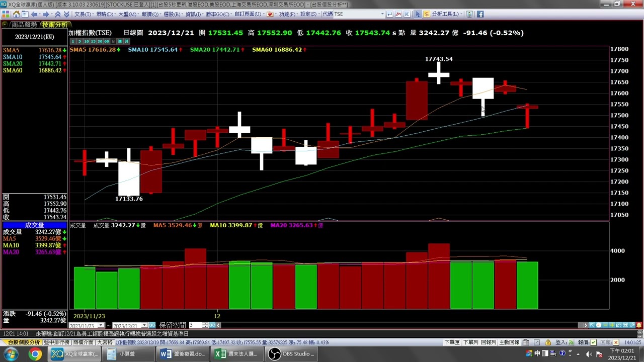This screenshot has width=644, height=362.
Task: Switch to the 技術分析 tab
Action: (54, 24)
